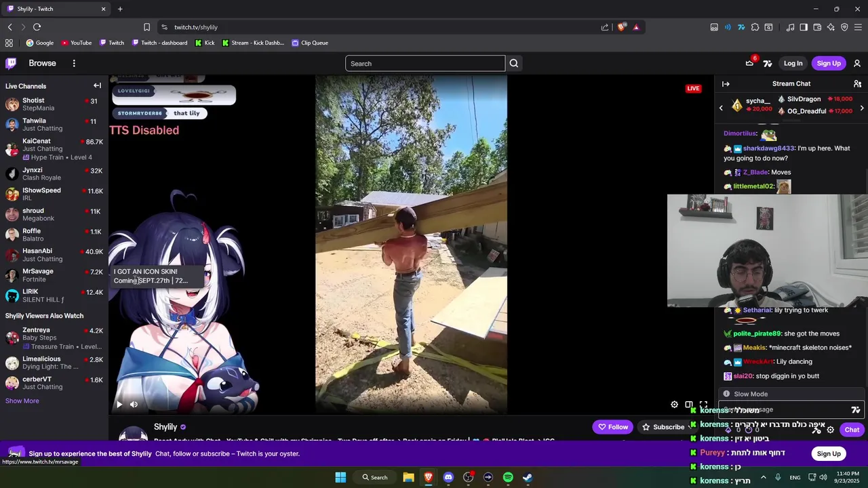Open the Prime loot crown with badge 6

coord(750,63)
